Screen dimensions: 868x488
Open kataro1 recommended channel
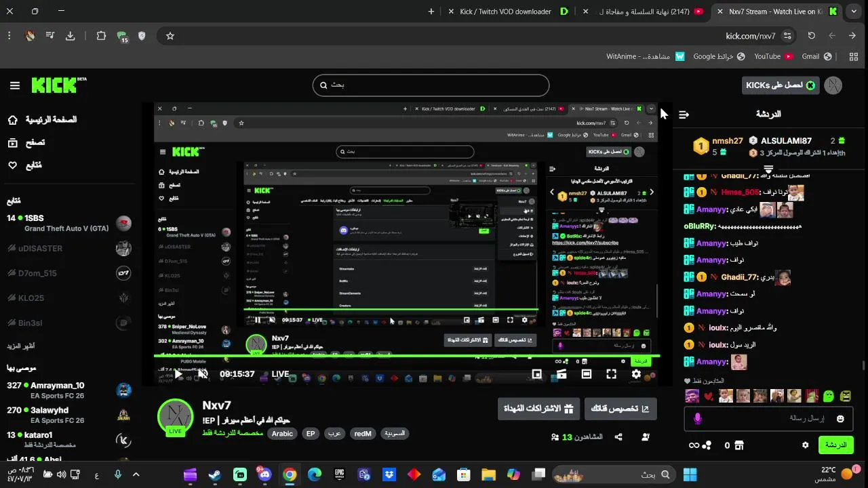click(68, 439)
